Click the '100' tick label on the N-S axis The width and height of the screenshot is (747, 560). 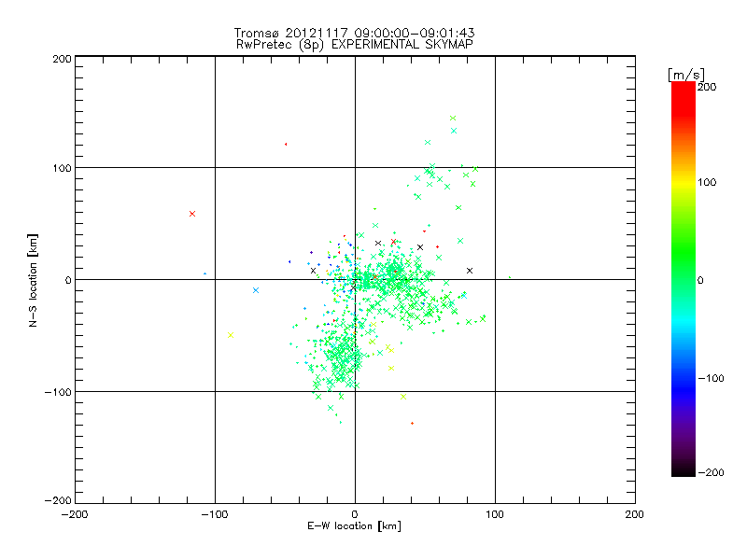62,168
